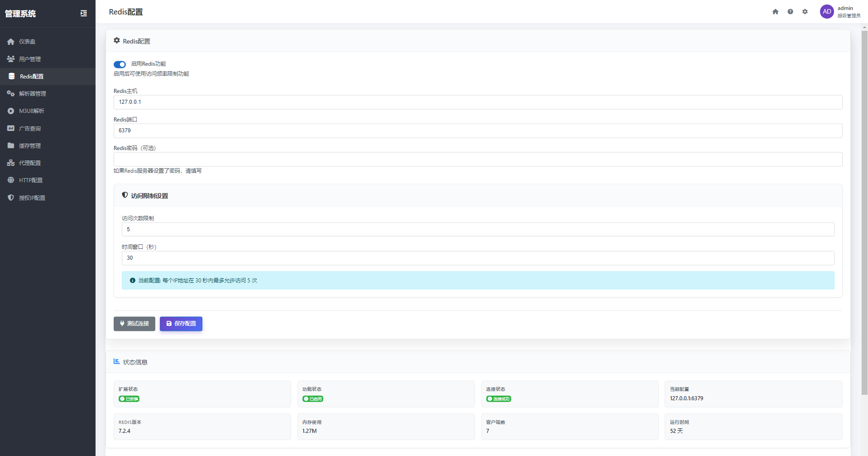Click the page vertical scrollbar
Image resolution: width=868 pixels, height=456 pixels.
tap(864, 213)
